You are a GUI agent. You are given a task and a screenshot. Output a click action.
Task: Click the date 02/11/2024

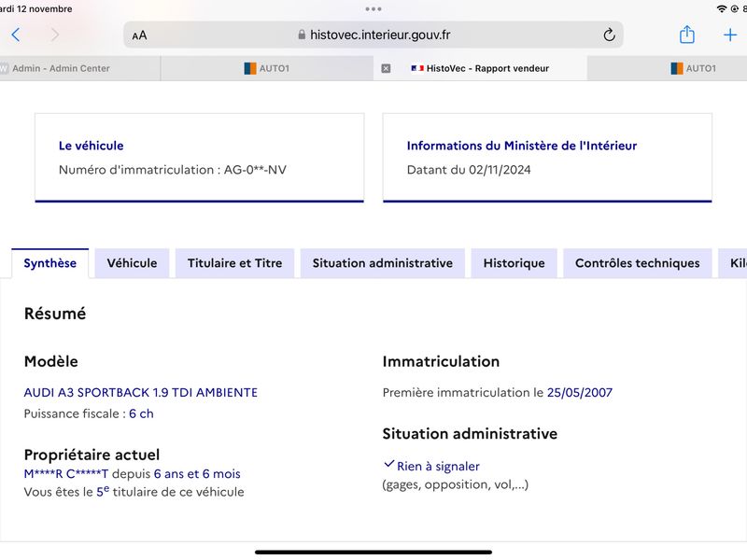[x=500, y=170]
